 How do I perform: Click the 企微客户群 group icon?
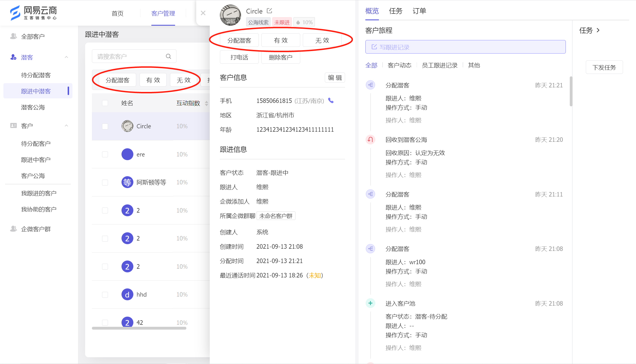point(13,229)
